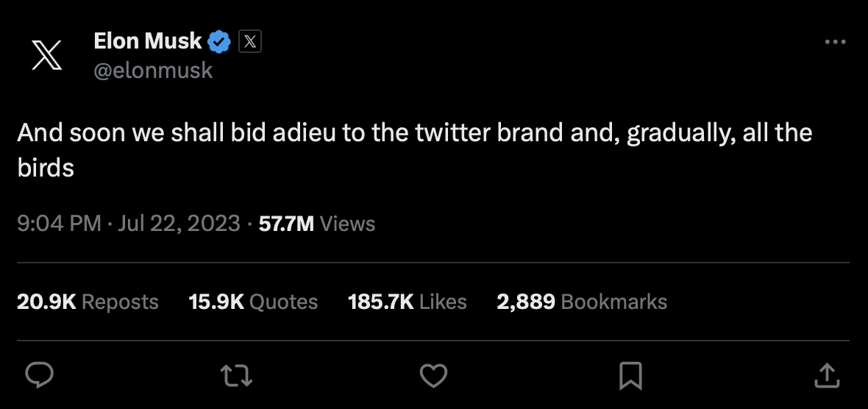Click the word birds in tweet

click(x=46, y=168)
